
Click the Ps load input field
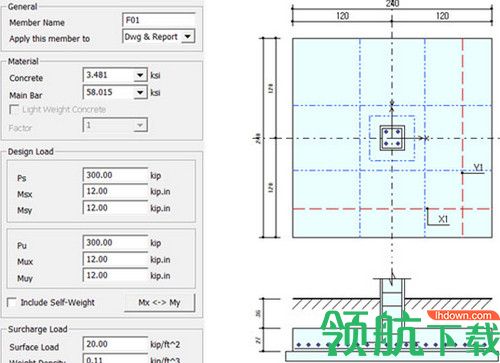[x=115, y=175]
